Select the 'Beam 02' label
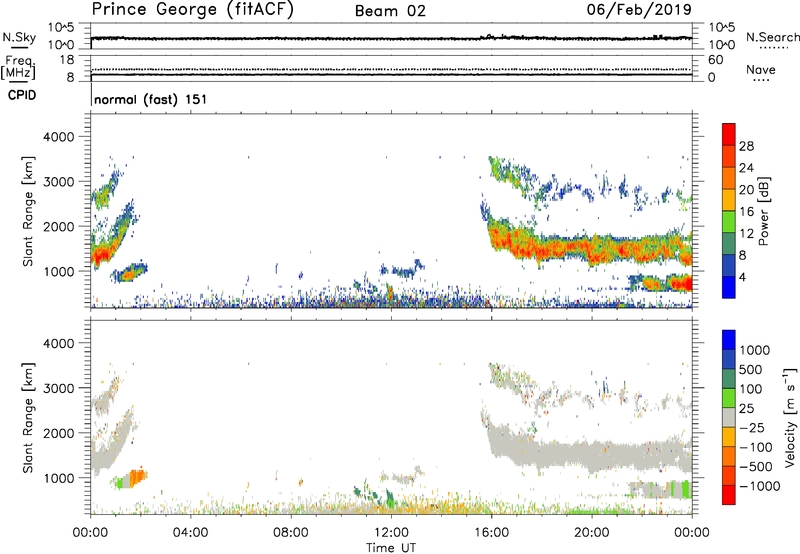 (x=390, y=11)
